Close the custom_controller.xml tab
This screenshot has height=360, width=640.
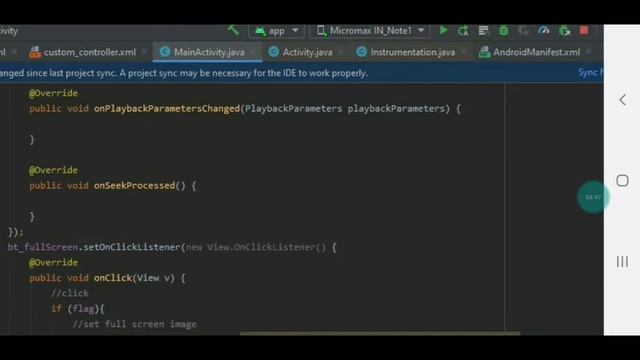coord(144,52)
